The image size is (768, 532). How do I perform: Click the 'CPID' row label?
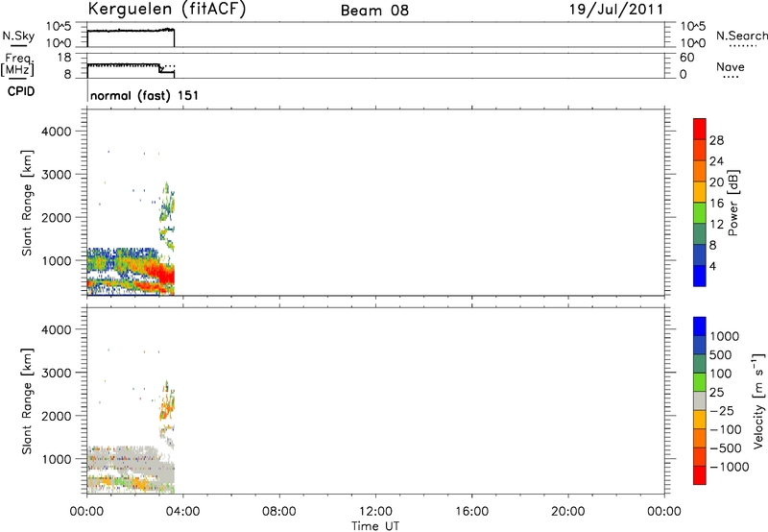point(21,91)
